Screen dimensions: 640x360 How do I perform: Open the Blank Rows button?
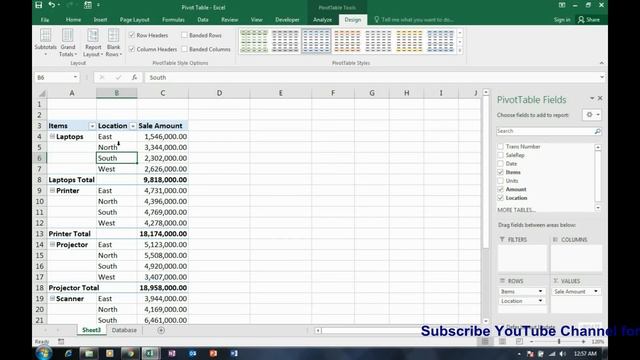(x=113, y=43)
